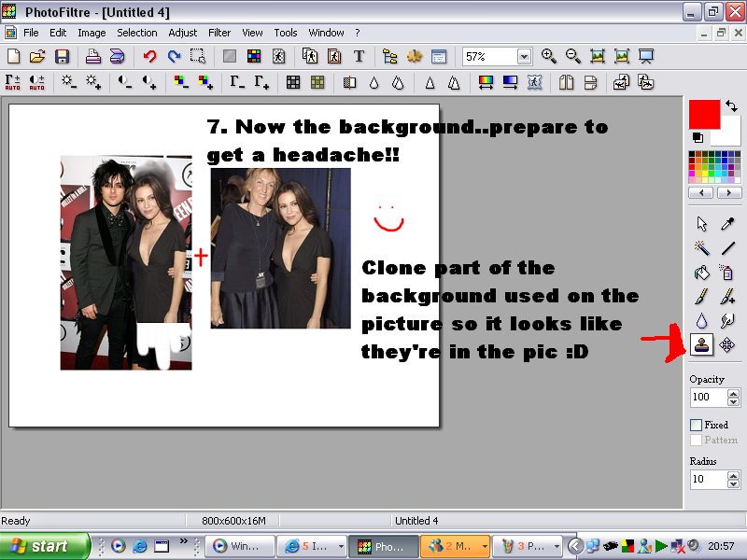Choose the Line tool
The image size is (747, 560).
(727, 247)
